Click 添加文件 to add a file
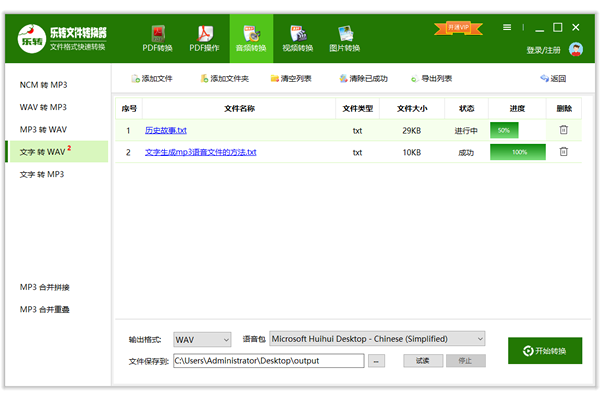The width and height of the screenshot is (600, 400). click(x=151, y=78)
